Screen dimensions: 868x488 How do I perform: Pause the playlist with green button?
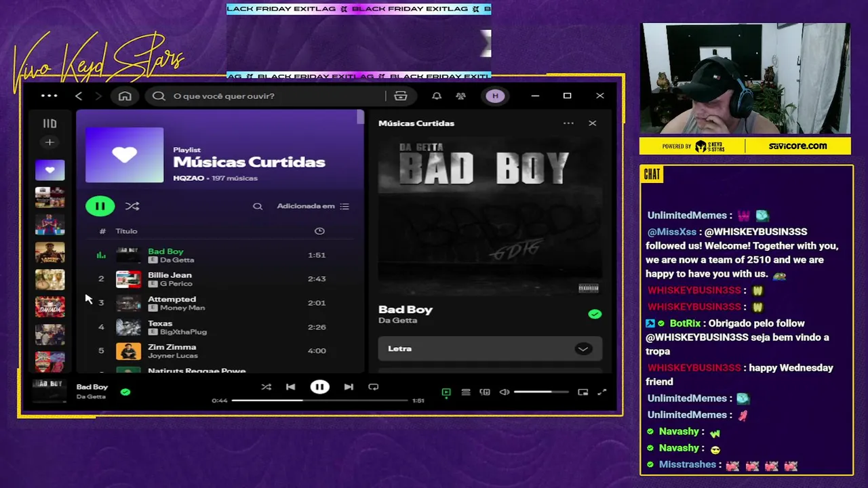[100, 206]
